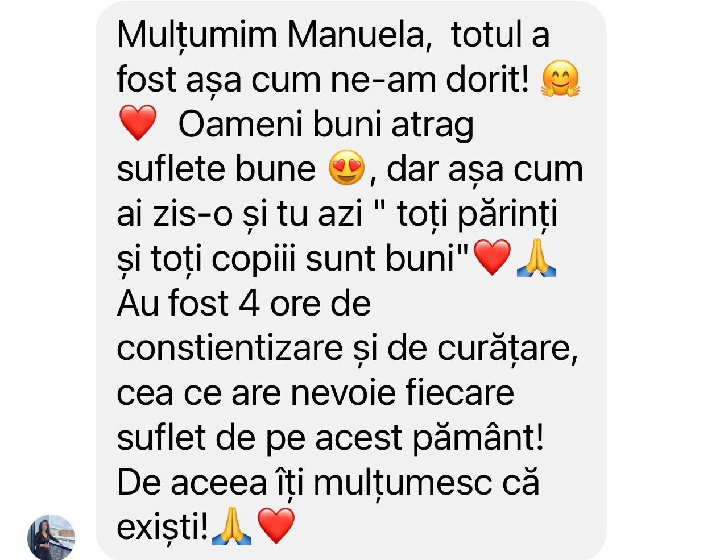This screenshot has height=560, width=728.
Task: Tap the red heart after "sunt buni"
Action: (x=493, y=258)
